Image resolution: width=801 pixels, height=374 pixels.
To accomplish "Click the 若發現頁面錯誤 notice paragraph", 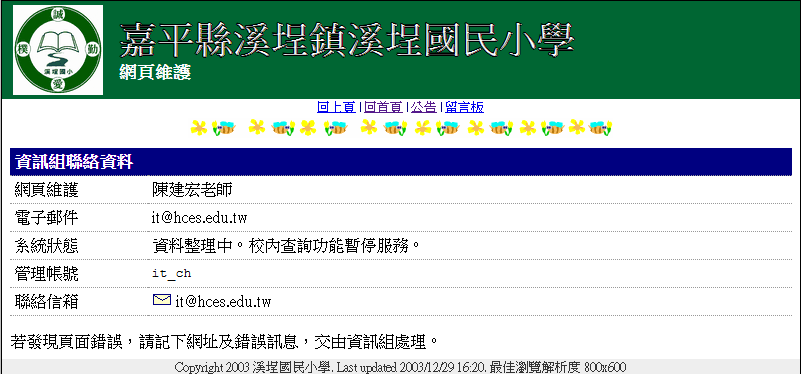I will (x=224, y=341).
